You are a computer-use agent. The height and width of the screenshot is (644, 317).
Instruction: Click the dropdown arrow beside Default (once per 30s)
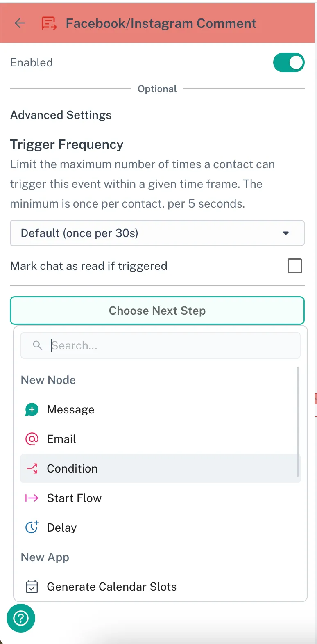coord(286,233)
